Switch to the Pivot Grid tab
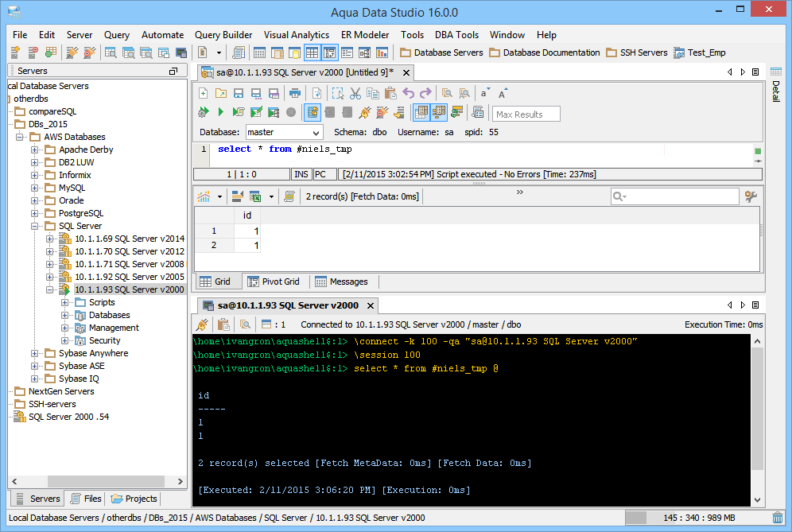 (x=274, y=282)
